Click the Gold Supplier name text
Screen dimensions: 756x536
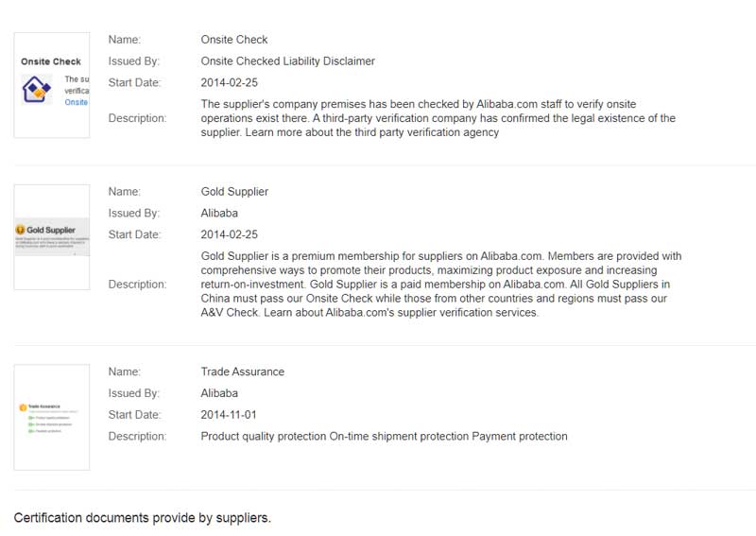[x=234, y=192]
